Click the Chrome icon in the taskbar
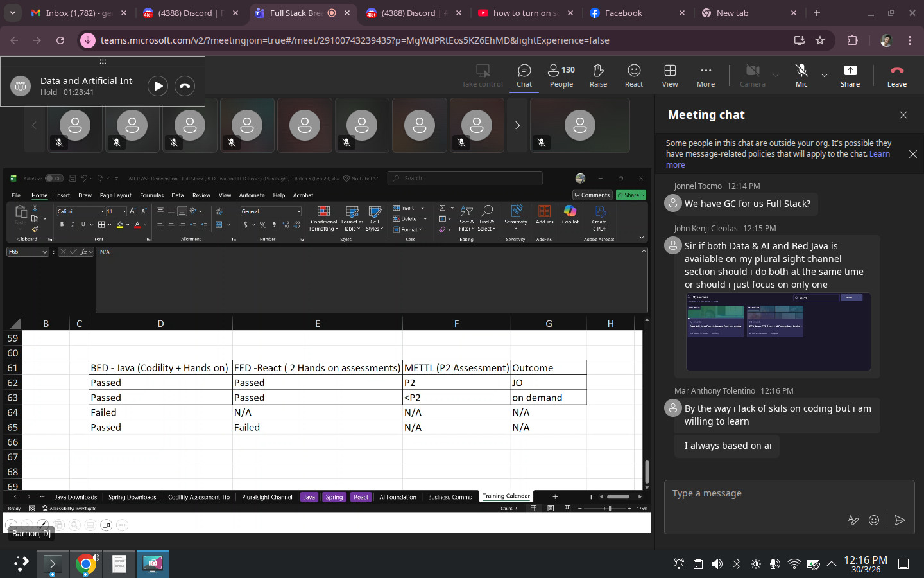The image size is (924, 578). click(85, 564)
